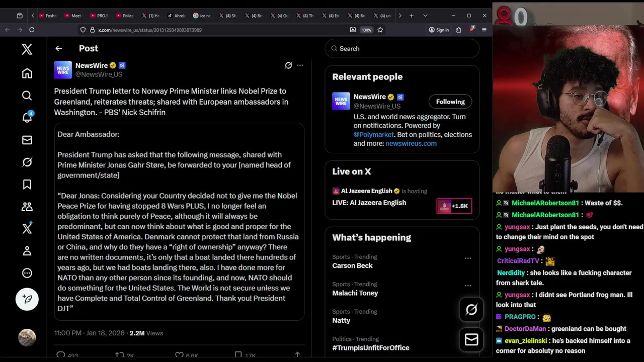This screenshot has height=362, width=644.
Task: Open newswireus.com link
Action: [411, 143]
